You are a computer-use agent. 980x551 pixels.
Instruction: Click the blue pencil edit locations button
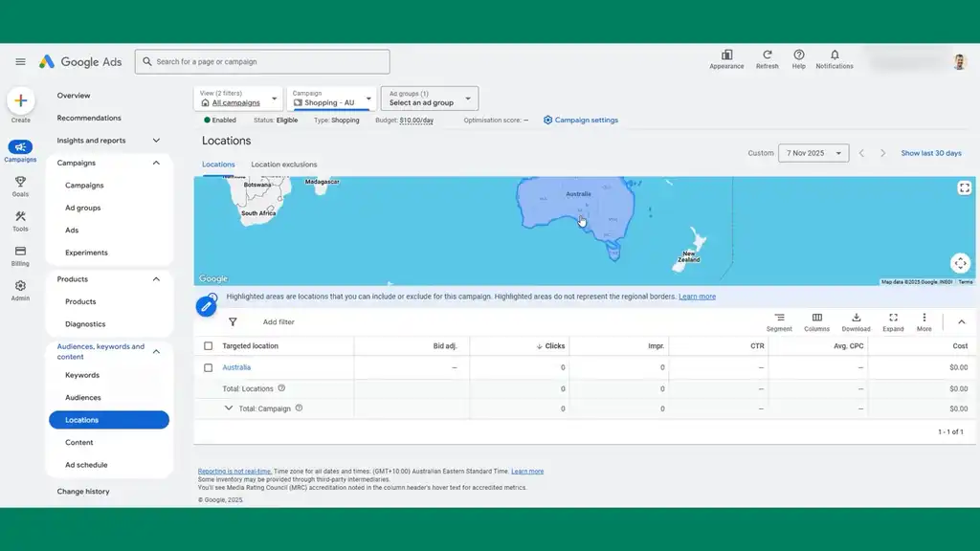[206, 307]
